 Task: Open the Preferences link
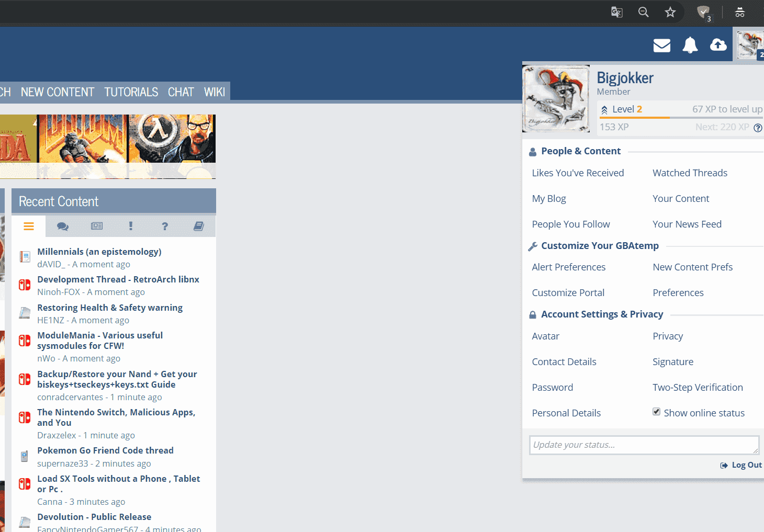tap(678, 293)
